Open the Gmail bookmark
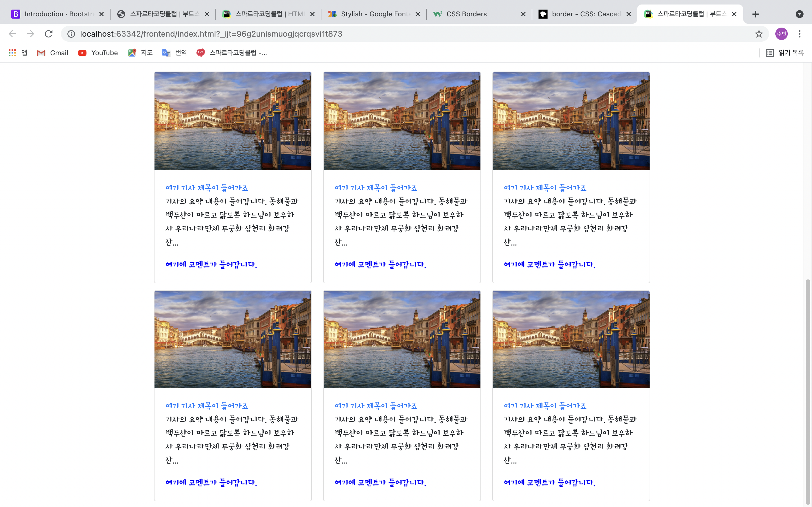Viewport: 812px width, 507px height. click(52, 53)
